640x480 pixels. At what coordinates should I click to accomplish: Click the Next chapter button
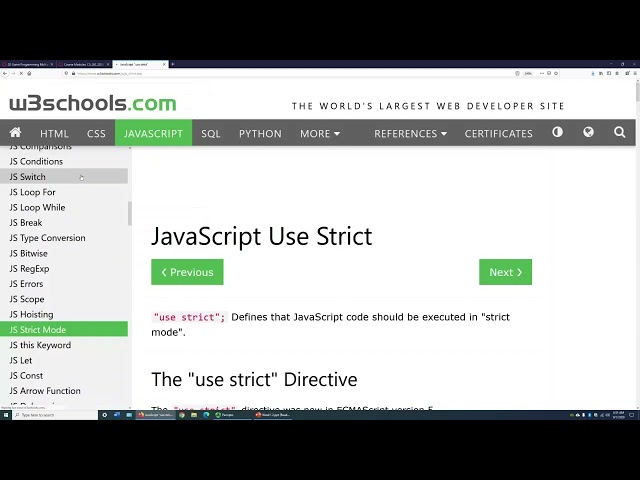[x=505, y=272]
